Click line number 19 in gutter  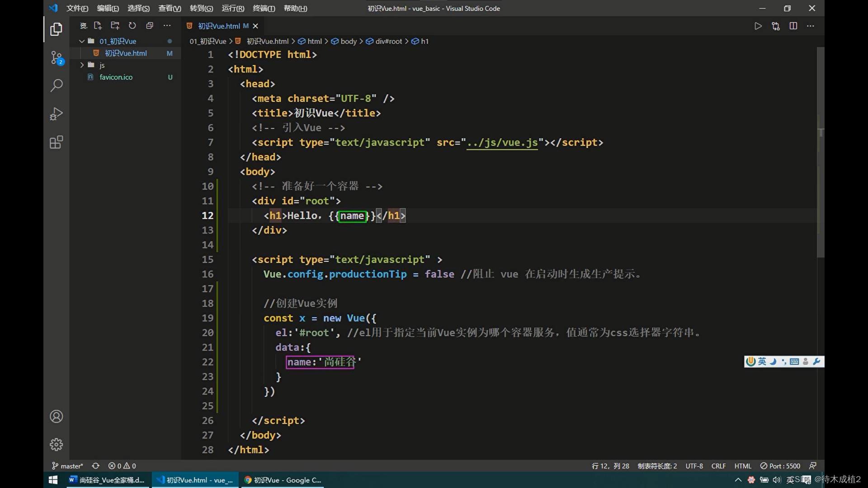pyautogui.click(x=208, y=318)
